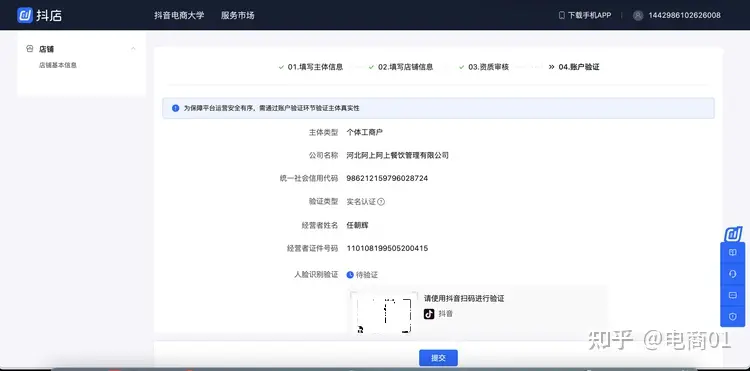Click company name 河北阿上阿上餐饮管理有限公司

pyautogui.click(x=397, y=155)
